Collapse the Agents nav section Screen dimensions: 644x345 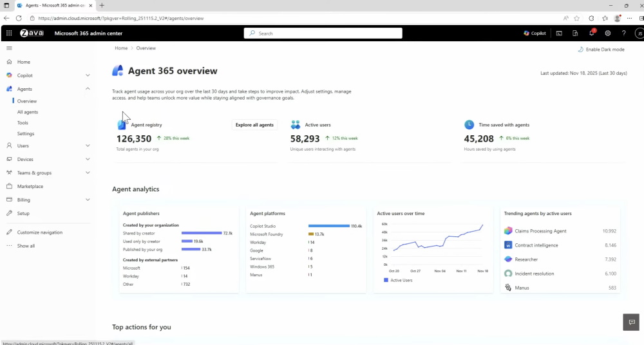(x=88, y=89)
